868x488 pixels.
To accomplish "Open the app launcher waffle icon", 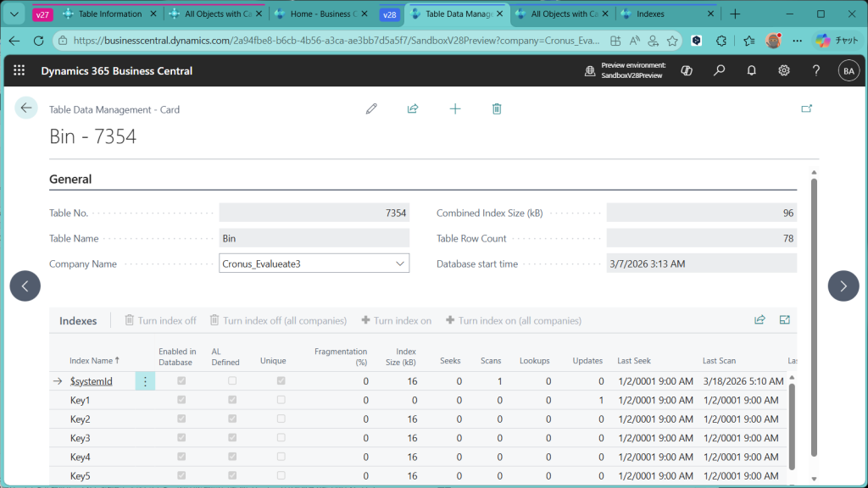I will [x=19, y=71].
